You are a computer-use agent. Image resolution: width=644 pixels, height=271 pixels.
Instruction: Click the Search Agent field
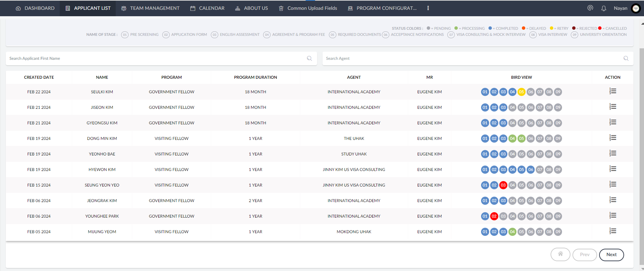478,58
